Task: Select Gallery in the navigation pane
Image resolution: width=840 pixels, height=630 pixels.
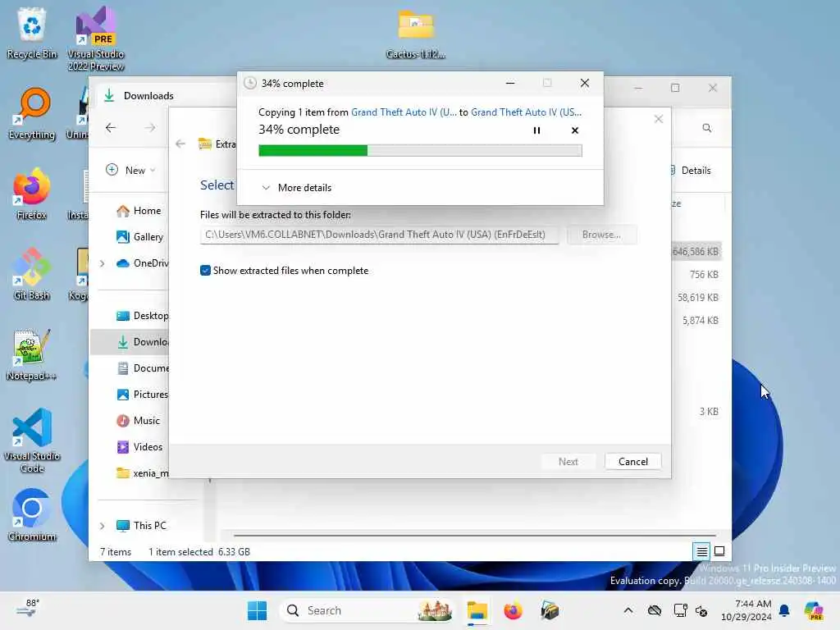Action: coord(139,237)
